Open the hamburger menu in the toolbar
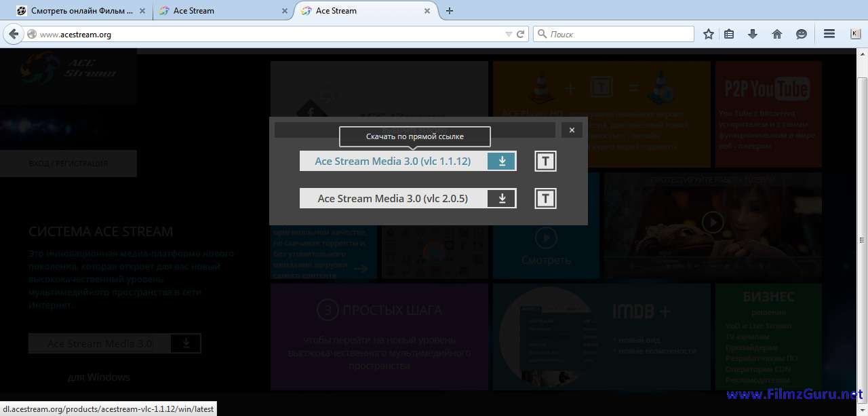This screenshot has height=416, width=868. (x=829, y=34)
